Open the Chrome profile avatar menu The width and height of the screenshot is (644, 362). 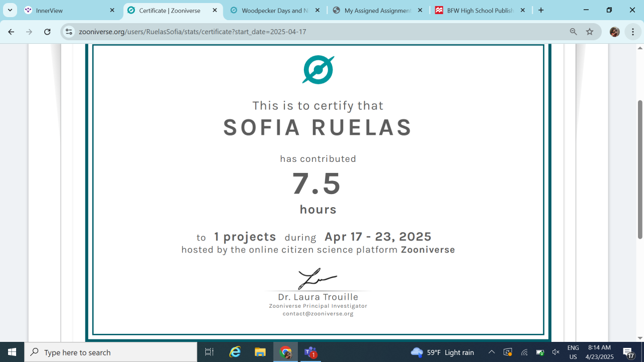tap(614, 32)
